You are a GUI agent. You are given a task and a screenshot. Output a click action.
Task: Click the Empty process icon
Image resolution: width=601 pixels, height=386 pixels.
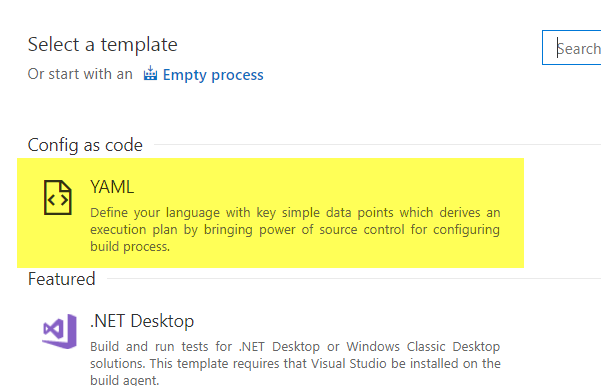point(150,73)
